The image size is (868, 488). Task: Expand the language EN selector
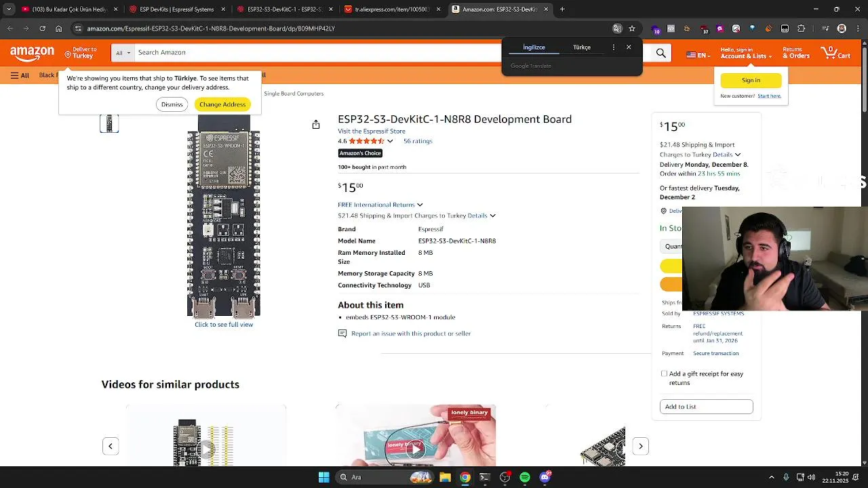click(x=698, y=55)
